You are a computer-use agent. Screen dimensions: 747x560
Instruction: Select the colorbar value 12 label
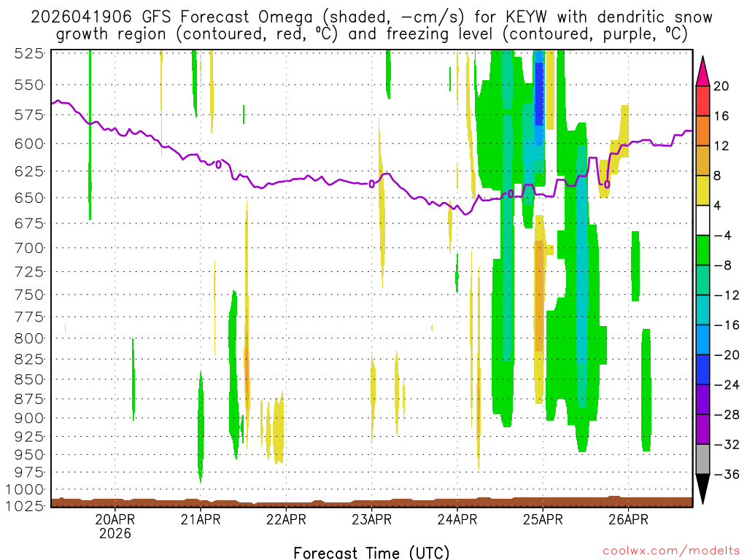721,146
